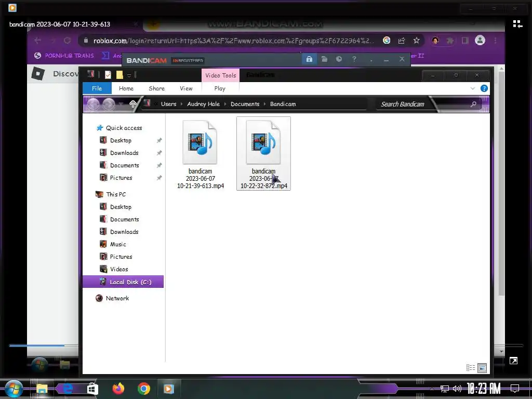Screen dimensions: 532x399
Task: Launch Firefox from the taskbar
Action: [x=118, y=389]
